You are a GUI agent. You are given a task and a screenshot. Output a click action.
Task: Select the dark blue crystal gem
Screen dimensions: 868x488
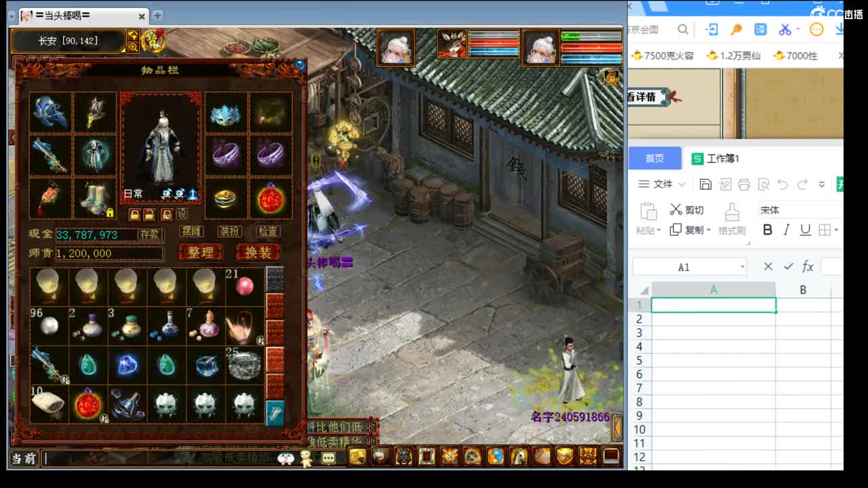(127, 365)
